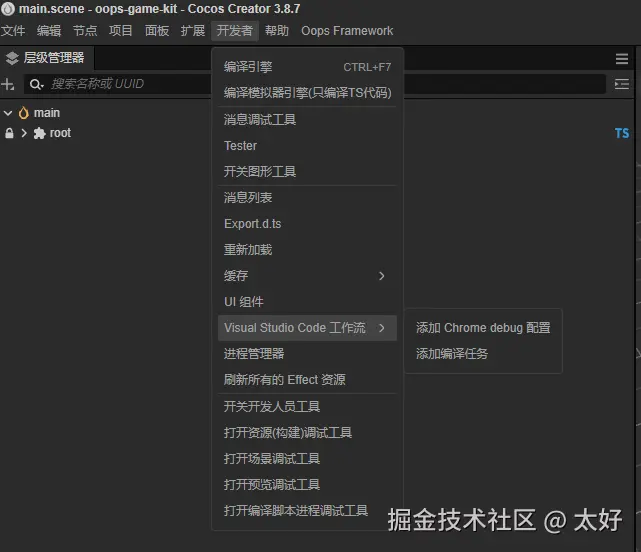The image size is (641, 552).
Task: Open the Oops Framework menu
Action: pyautogui.click(x=347, y=31)
